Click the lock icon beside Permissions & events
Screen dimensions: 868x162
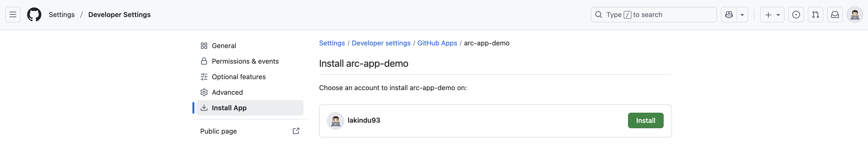coord(204,61)
